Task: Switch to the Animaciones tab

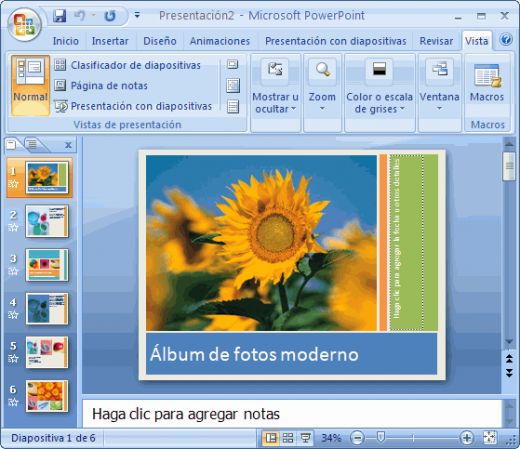Action: pos(220,41)
